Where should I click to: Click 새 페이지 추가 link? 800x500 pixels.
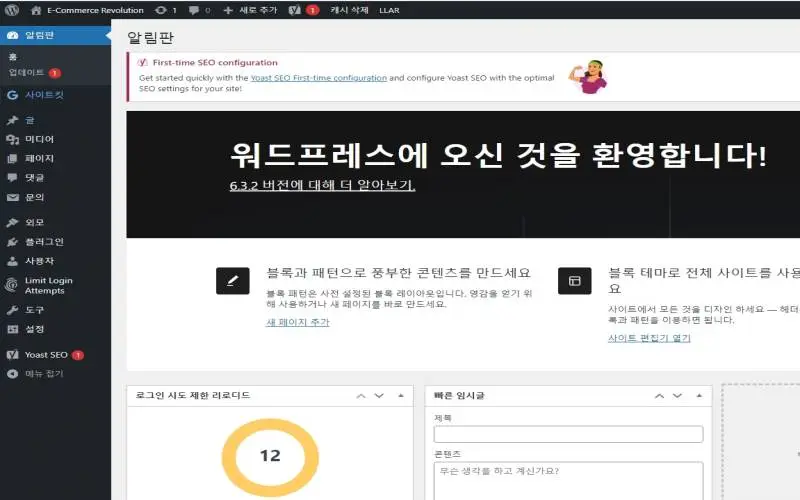(298, 322)
